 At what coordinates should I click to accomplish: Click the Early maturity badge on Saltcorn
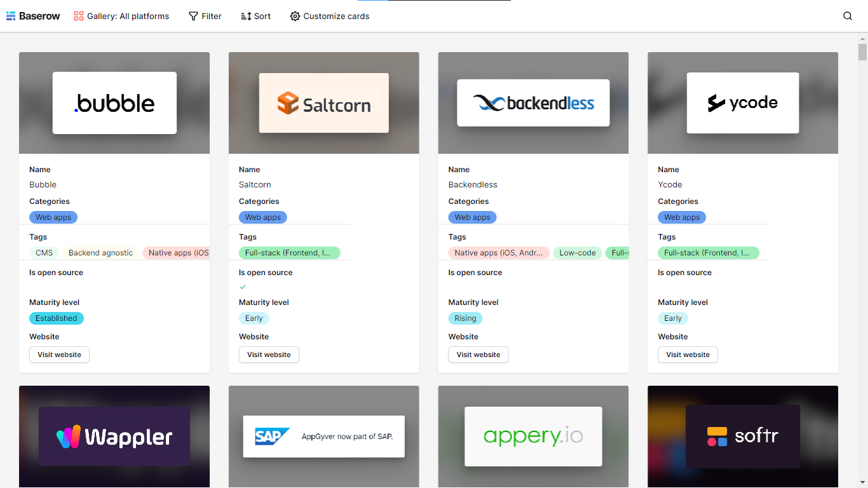coord(254,318)
